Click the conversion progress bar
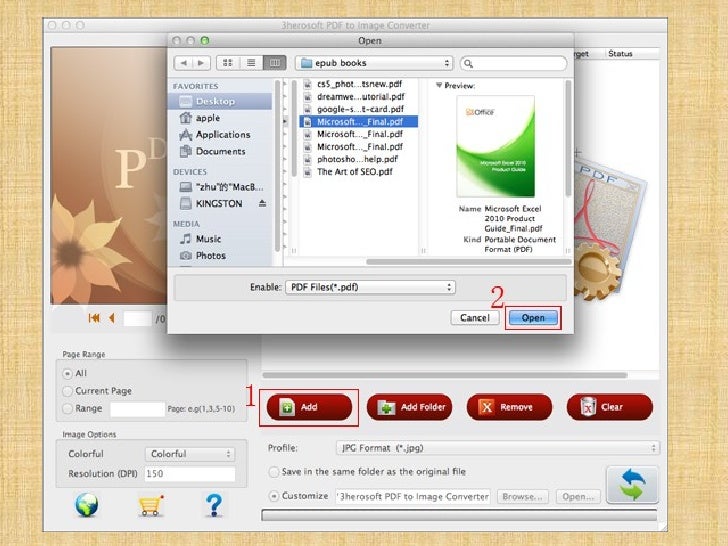 coord(459,515)
